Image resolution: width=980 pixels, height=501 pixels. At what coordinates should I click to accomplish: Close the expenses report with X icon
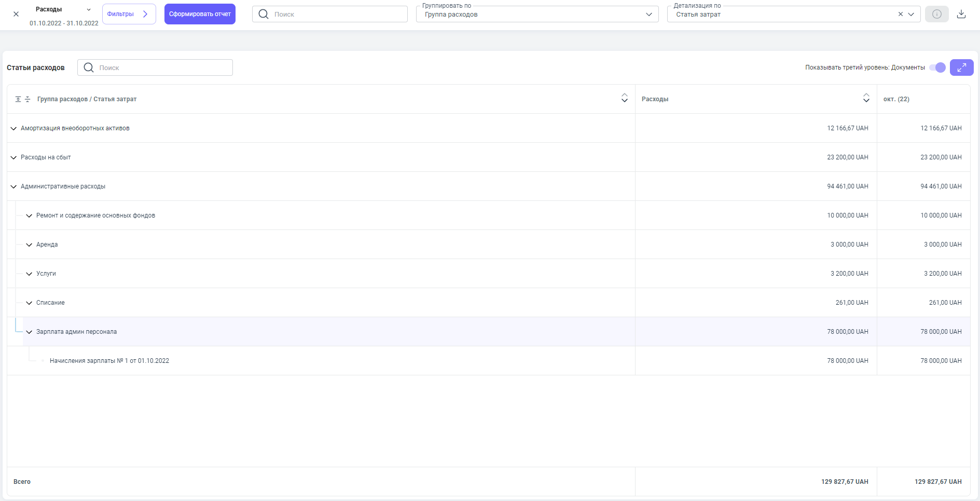(16, 14)
